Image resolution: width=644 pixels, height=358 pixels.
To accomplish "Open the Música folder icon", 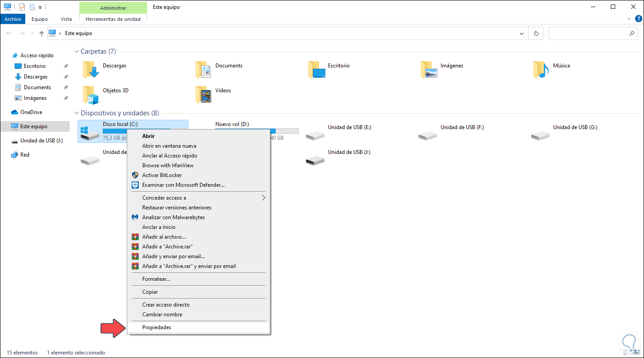I will tap(541, 70).
